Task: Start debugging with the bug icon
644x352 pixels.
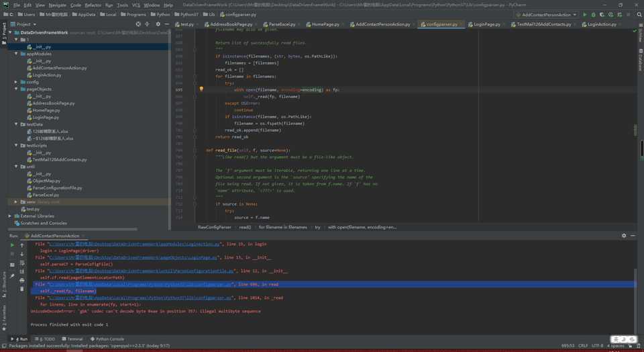Action: point(594,14)
